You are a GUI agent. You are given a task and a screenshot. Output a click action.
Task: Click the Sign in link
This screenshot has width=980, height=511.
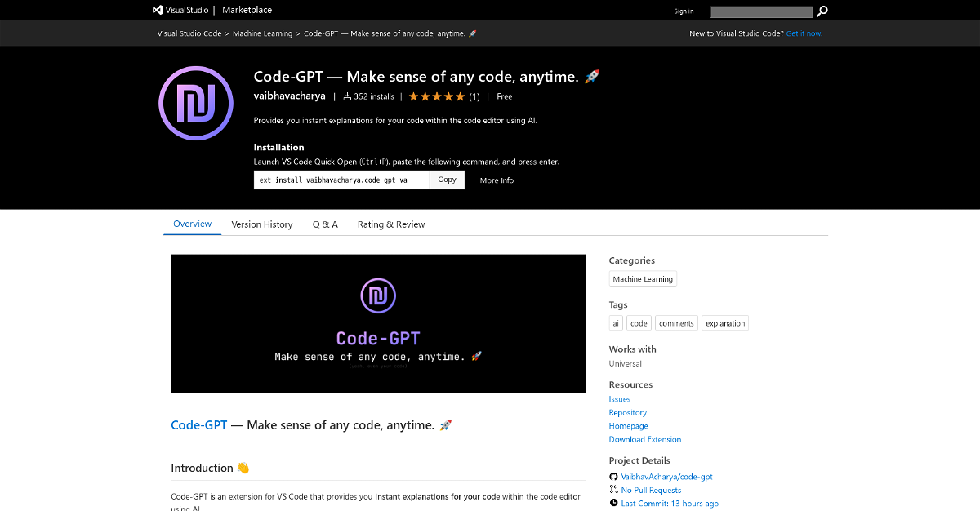684,11
